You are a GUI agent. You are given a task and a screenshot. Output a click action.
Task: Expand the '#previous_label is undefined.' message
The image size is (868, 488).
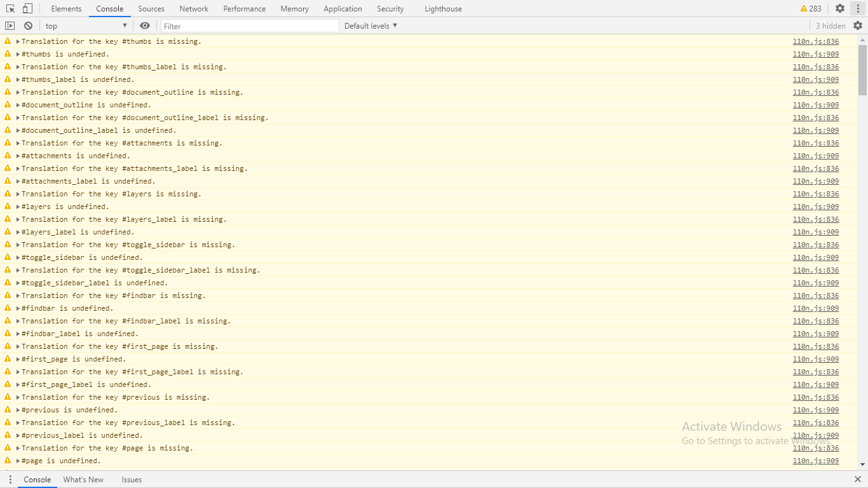18,435
